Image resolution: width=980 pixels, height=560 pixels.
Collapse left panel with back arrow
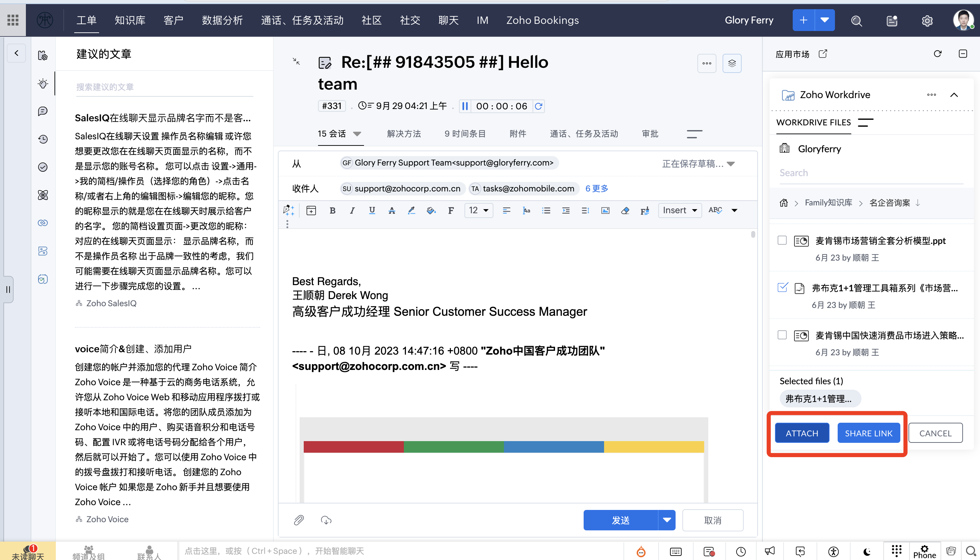click(17, 53)
